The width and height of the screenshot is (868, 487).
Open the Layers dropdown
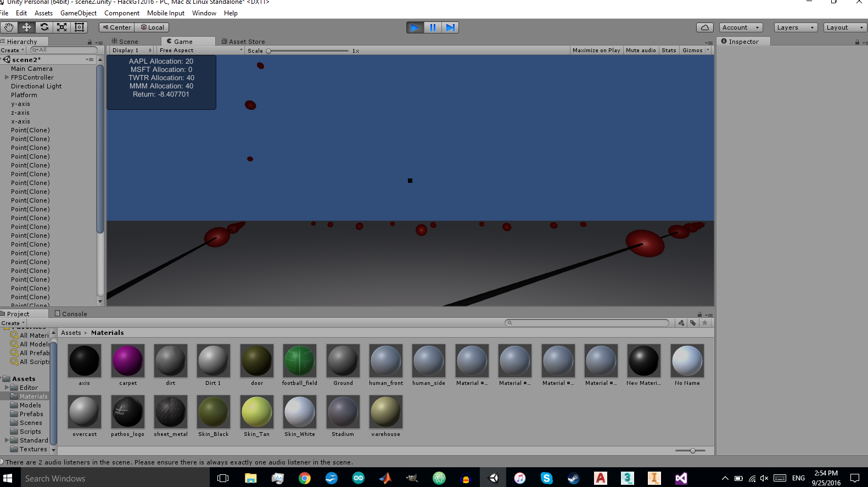[796, 27]
